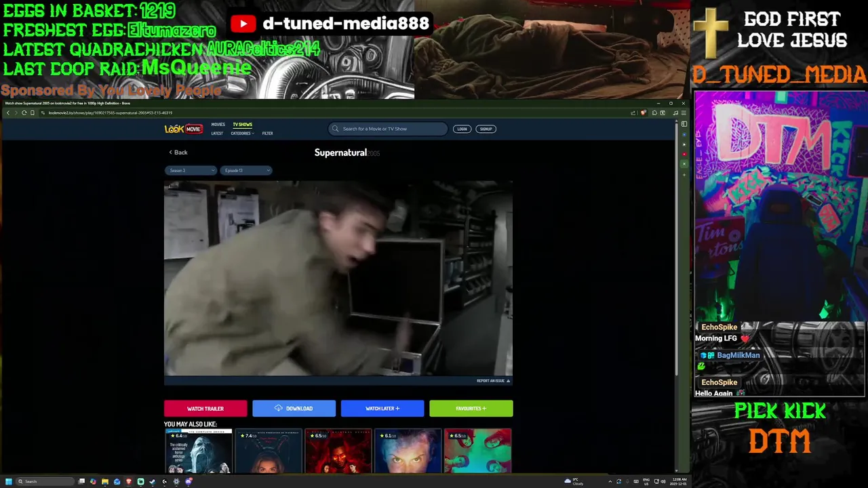Viewport: 868px width, 488px height.
Task: Click the bookmark icon beside the address
Action: pos(32,113)
